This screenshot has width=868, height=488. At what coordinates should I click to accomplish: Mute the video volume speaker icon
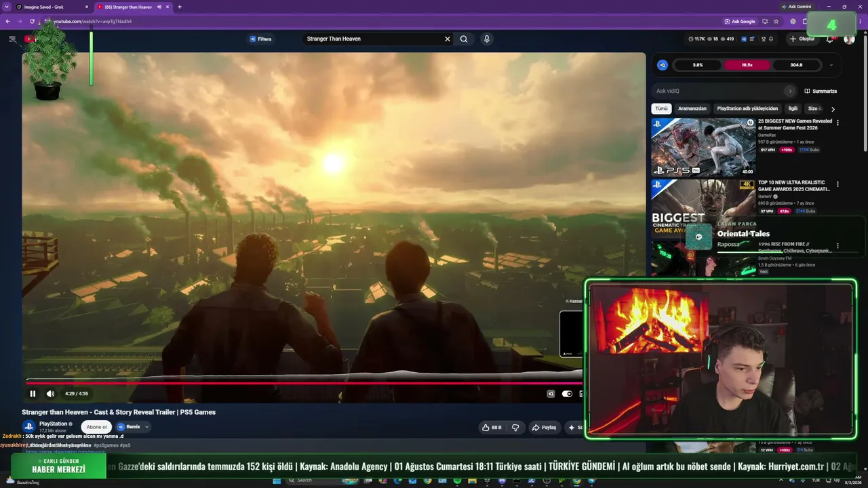pyautogui.click(x=50, y=394)
